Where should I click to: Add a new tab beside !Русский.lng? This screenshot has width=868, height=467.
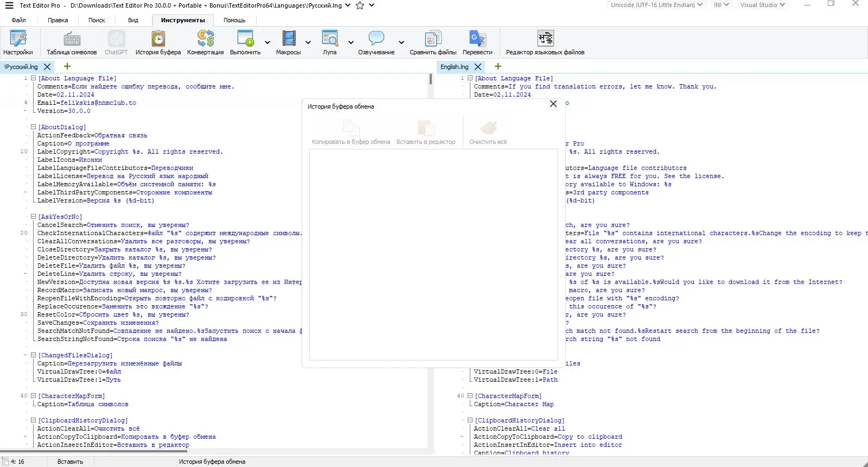click(x=67, y=66)
